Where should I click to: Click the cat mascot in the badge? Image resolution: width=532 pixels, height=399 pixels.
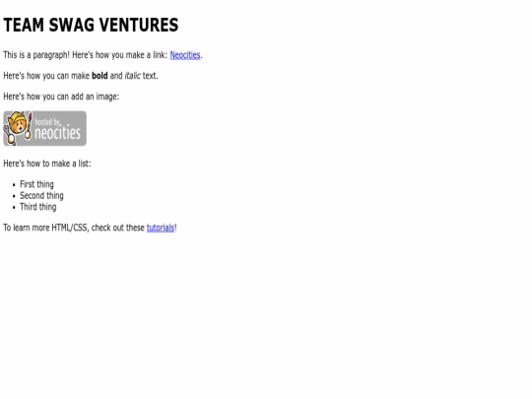coord(18,128)
